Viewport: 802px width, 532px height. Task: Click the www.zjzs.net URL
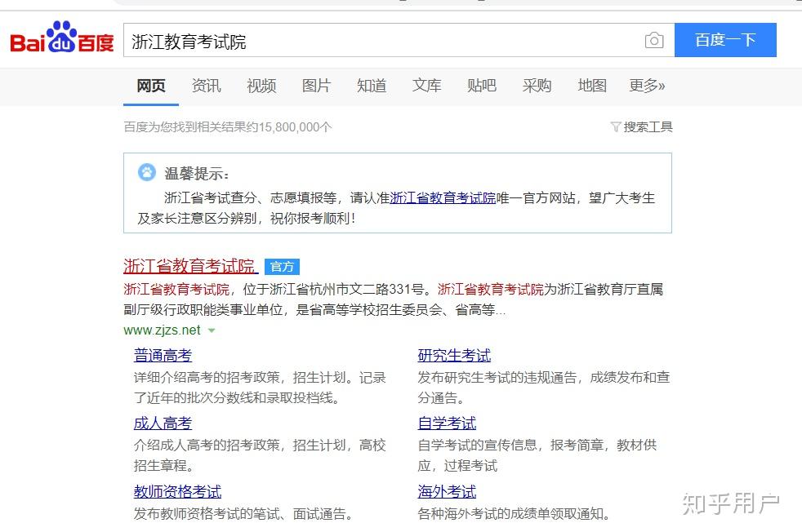163,330
